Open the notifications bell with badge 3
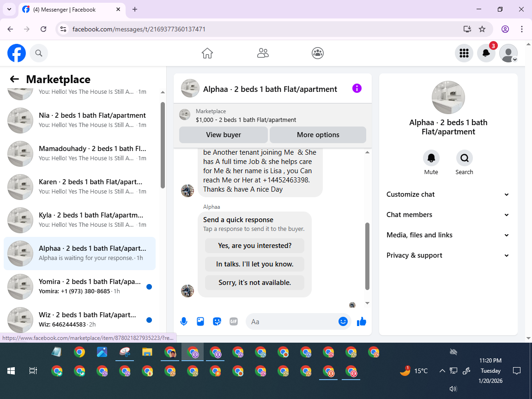The width and height of the screenshot is (532, 399). [x=486, y=53]
